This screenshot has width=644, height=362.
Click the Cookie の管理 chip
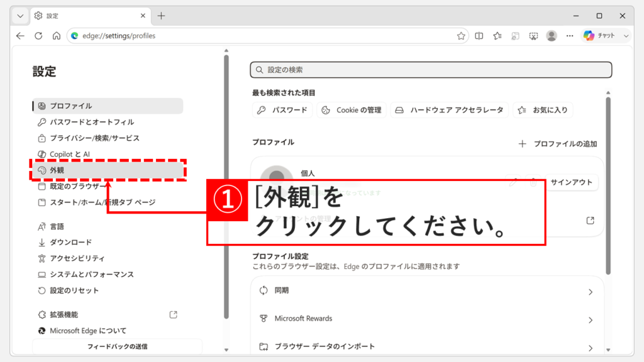click(351, 110)
